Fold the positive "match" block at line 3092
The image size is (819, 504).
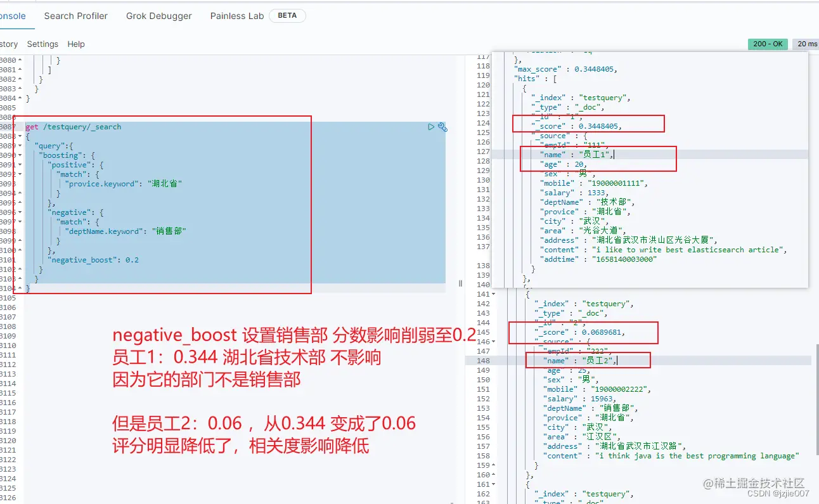coord(20,174)
